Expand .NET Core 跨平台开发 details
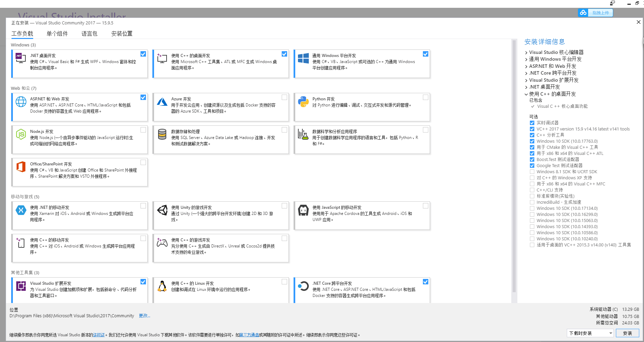Image resolution: width=644 pixels, height=342 pixels. point(526,73)
